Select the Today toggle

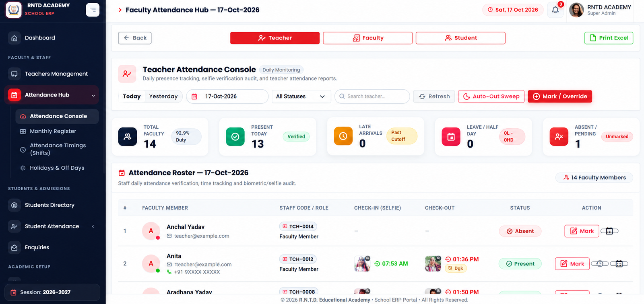[x=132, y=97]
